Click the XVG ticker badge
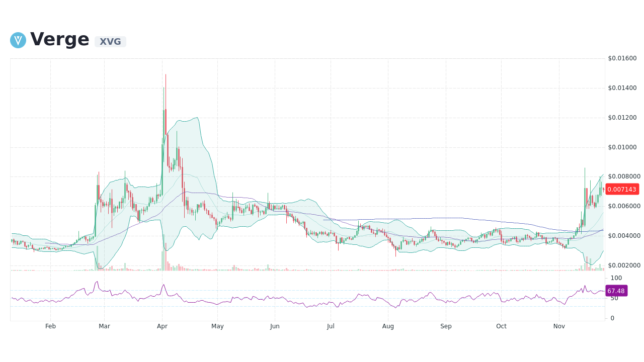Viewport: 644px width, 362px height. point(110,42)
